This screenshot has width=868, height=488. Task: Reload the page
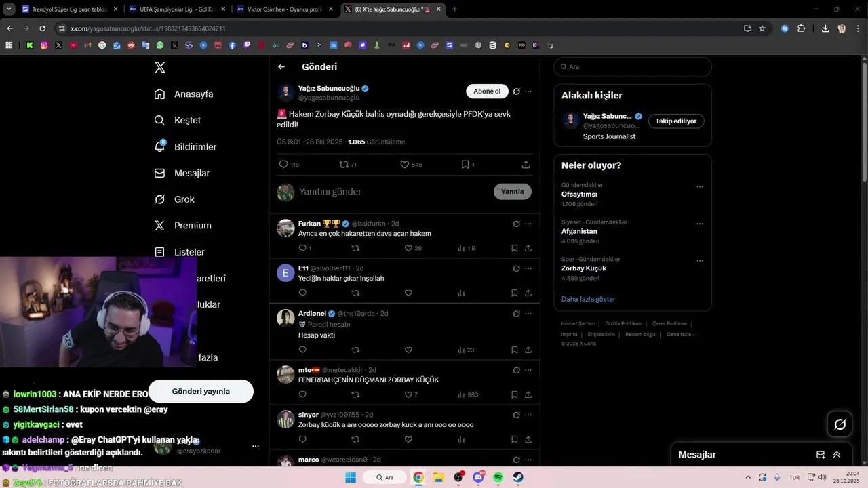coord(42,28)
